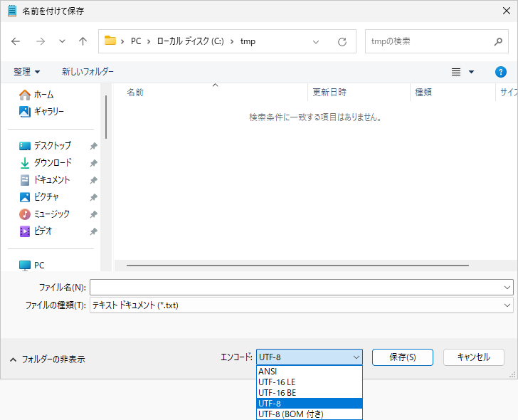Image resolution: width=518 pixels, height=420 pixels.
Task: Open ホーム in the sidebar
Action: tap(43, 95)
